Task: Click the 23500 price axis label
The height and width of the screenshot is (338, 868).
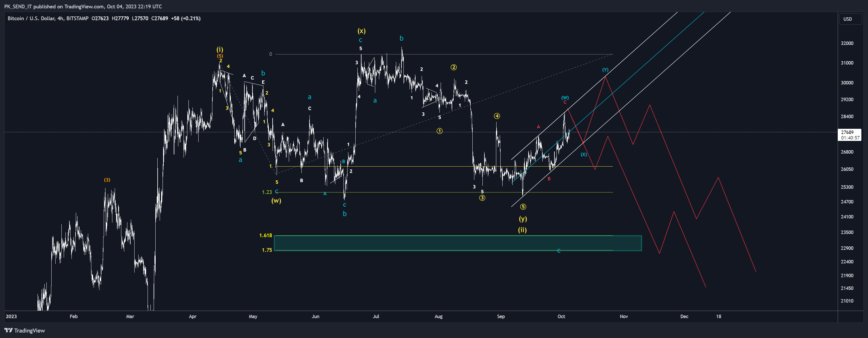Action: click(x=847, y=232)
